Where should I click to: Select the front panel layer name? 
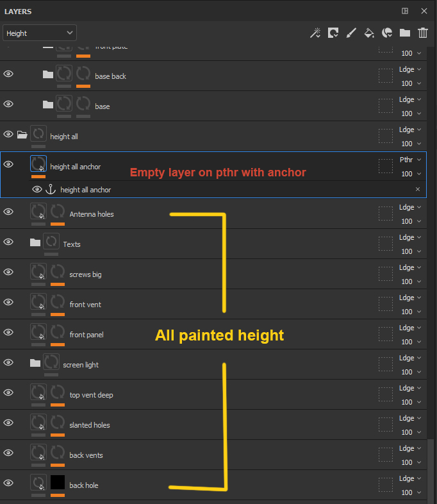pos(87,335)
